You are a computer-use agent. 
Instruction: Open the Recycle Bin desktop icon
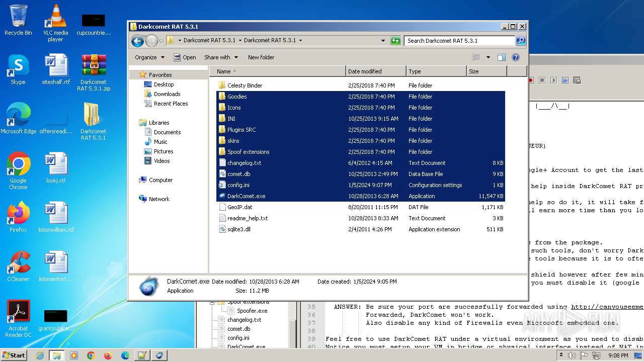[x=18, y=20]
